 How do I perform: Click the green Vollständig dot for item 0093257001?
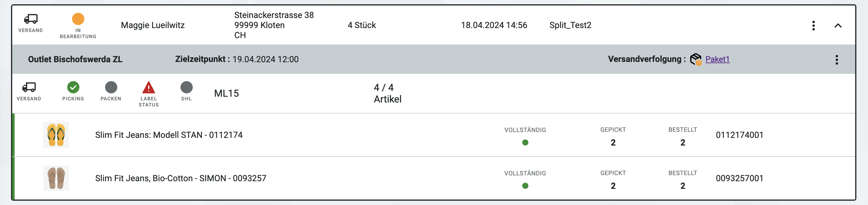[525, 185]
